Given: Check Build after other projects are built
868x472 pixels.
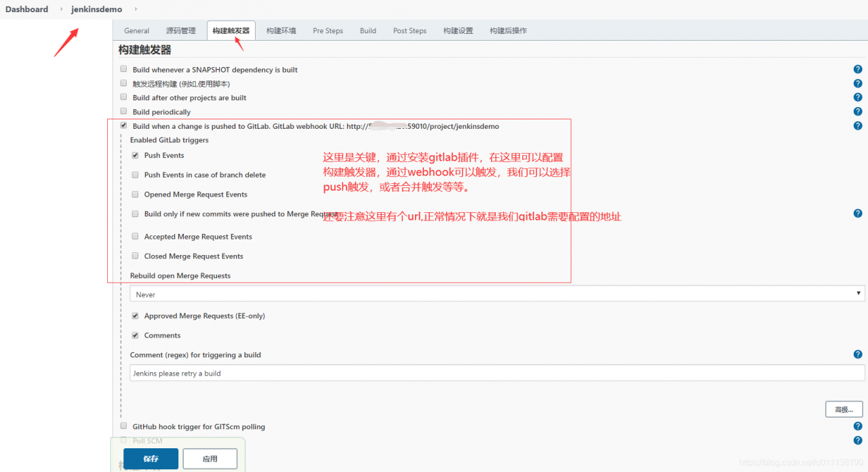Looking at the screenshot, I should pos(123,97).
